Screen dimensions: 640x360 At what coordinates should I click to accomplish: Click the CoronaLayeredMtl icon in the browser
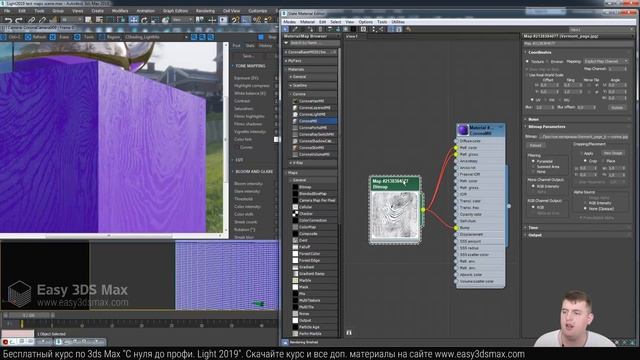[x=295, y=108]
